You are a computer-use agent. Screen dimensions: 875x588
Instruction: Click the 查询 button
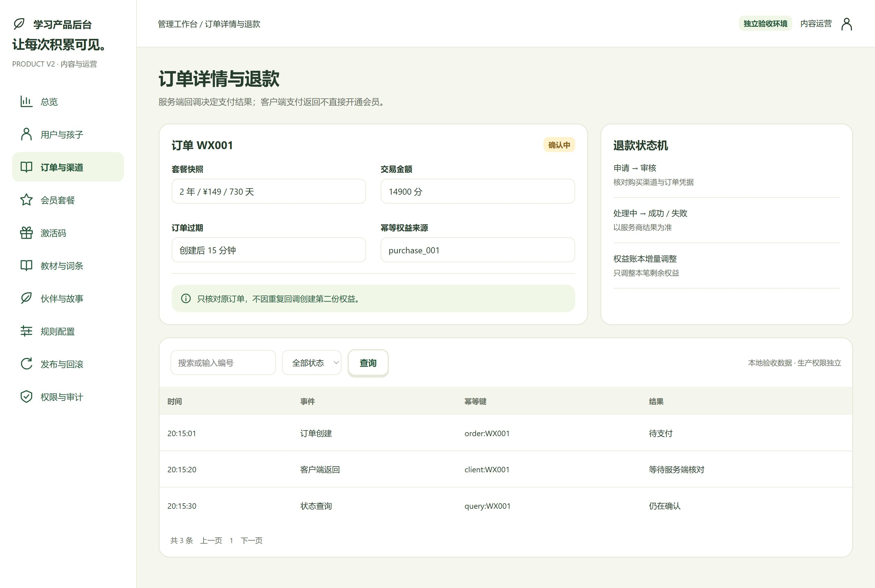pos(368,363)
